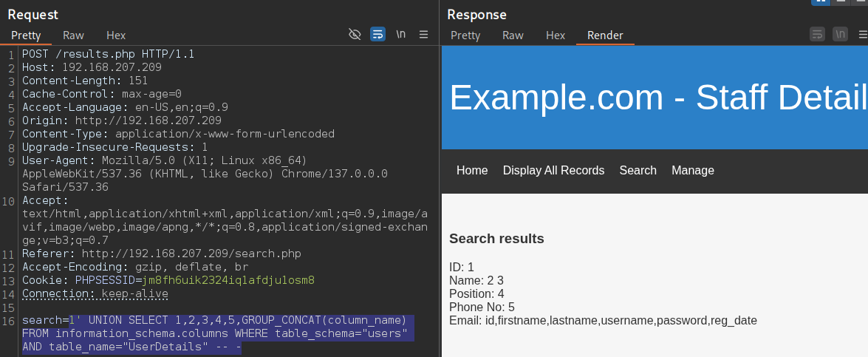Image resolution: width=868 pixels, height=357 pixels.
Task: Open Response Pretty tab
Action: (x=465, y=35)
